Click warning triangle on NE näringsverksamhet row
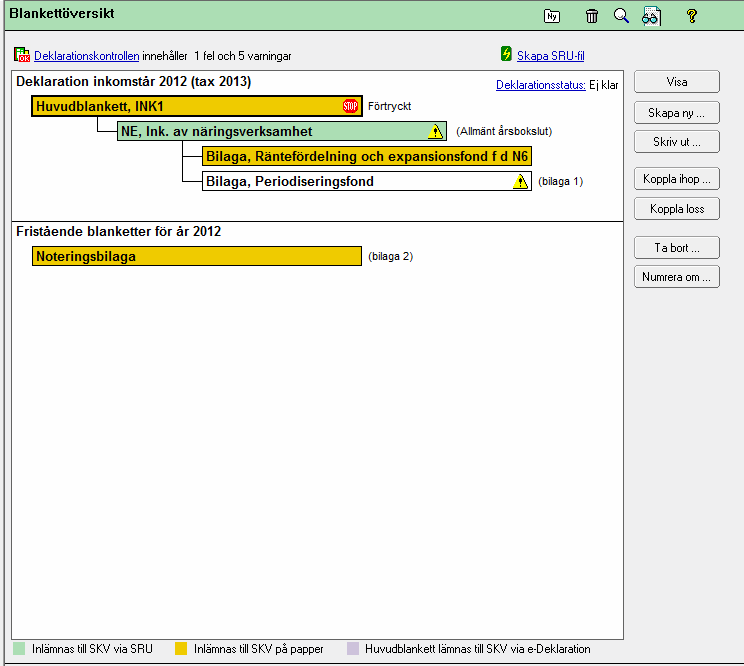The width and height of the screenshot is (744, 666). [435, 131]
